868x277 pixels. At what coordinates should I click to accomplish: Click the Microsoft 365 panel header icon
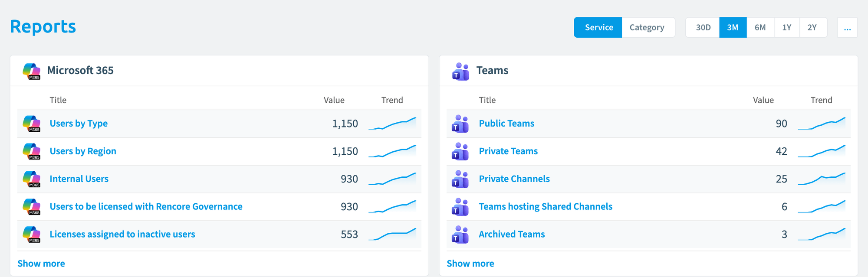[31, 71]
